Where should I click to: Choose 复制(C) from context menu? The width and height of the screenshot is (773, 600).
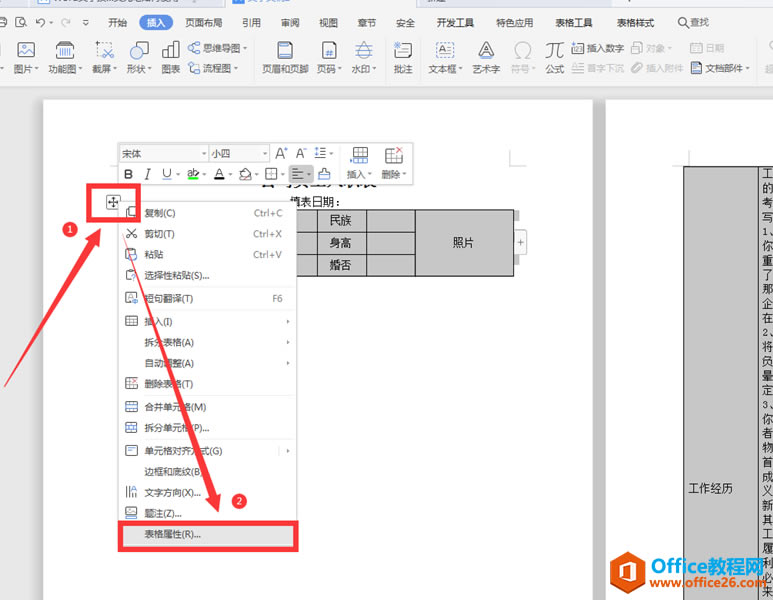[x=208, y=213]
